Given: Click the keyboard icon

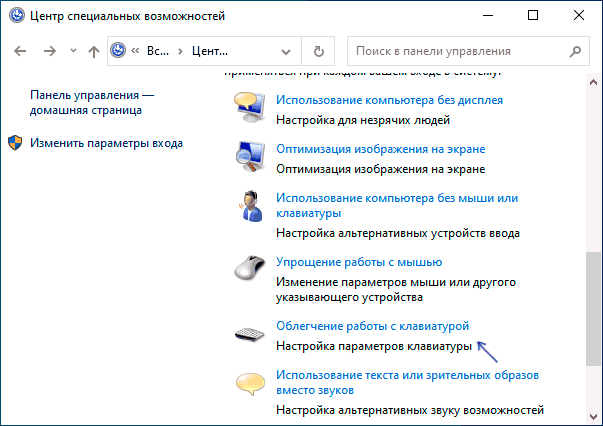Looking at the screenshot, I should pos(250,334).
